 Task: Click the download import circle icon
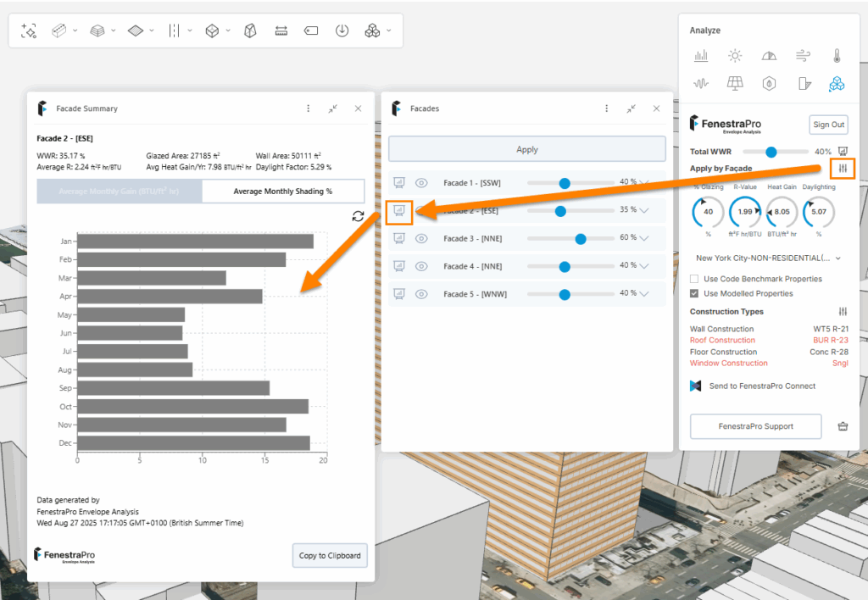point(342,31)
